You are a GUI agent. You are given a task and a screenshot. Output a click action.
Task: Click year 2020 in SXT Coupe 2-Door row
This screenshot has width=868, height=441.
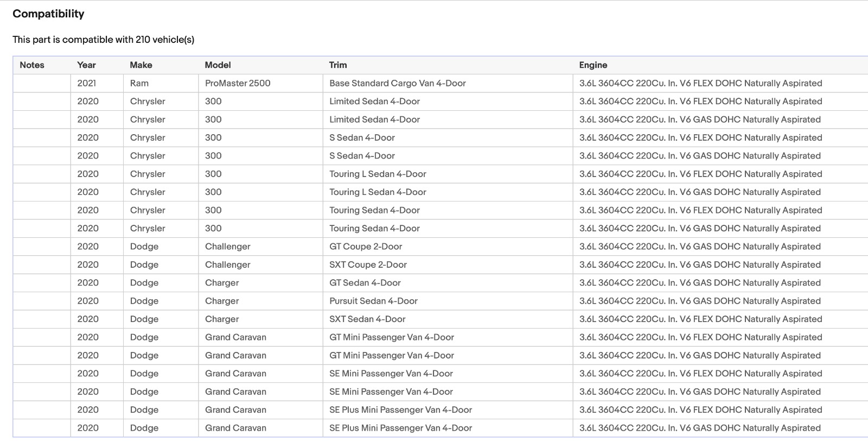tap(88, 265)
